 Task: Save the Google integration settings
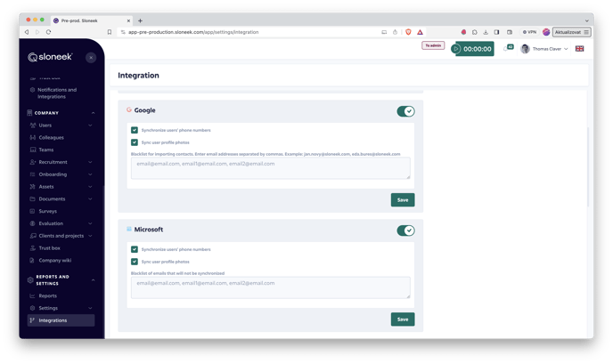(x=403, y=200)
